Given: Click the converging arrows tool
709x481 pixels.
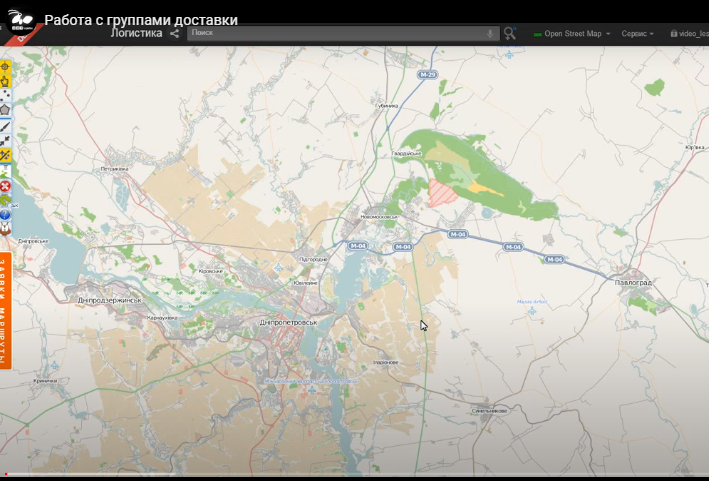Looking at the screenshot, I should point(5,141).
